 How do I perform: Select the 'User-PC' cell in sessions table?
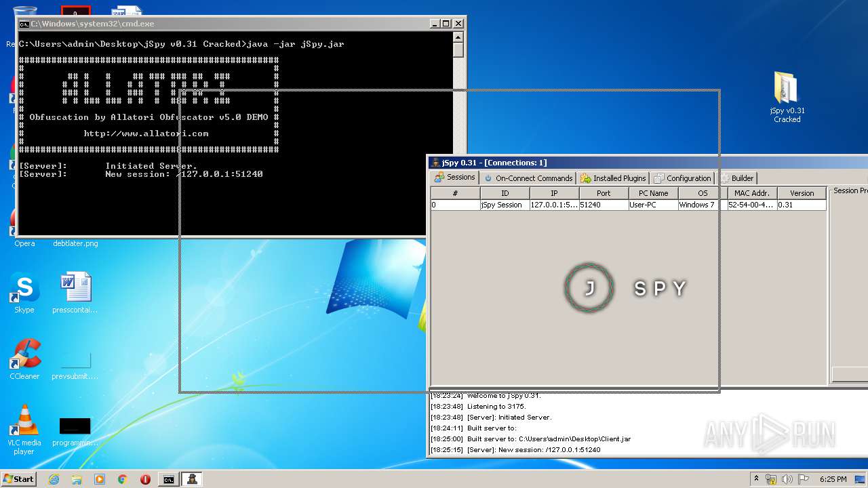[x=653, y=205]
